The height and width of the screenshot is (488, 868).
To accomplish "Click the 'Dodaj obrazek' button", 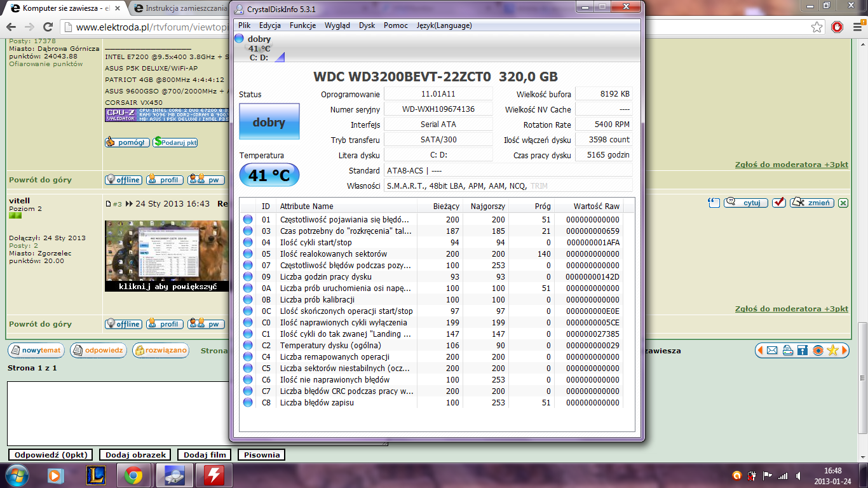I will [136, 455].
